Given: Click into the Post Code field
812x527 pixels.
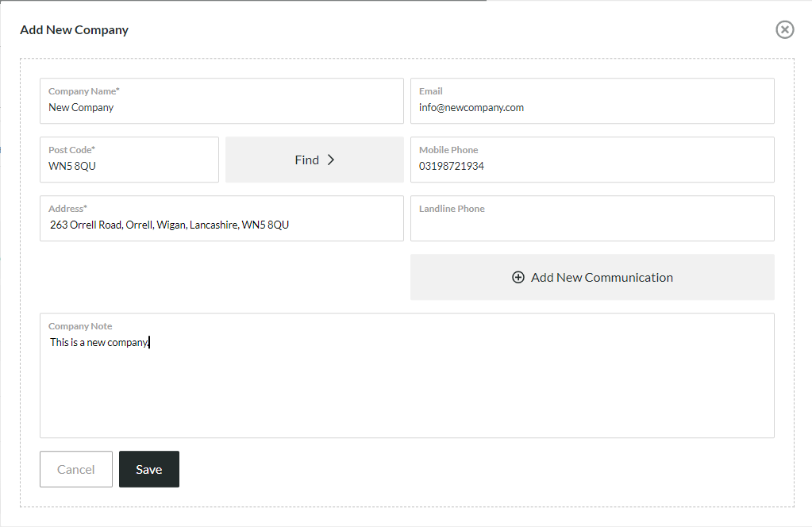Looking at the screenshot, I should pos(129,160).
